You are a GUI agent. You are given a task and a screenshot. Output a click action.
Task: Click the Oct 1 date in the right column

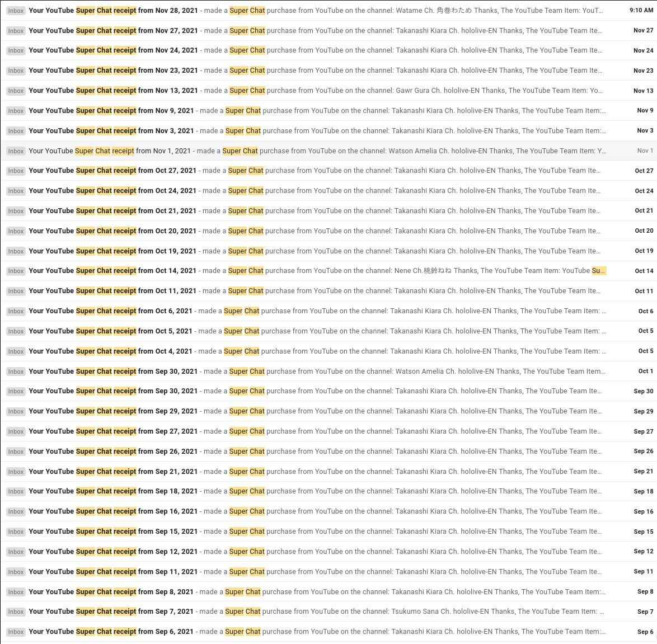click(x=646, y=371)
